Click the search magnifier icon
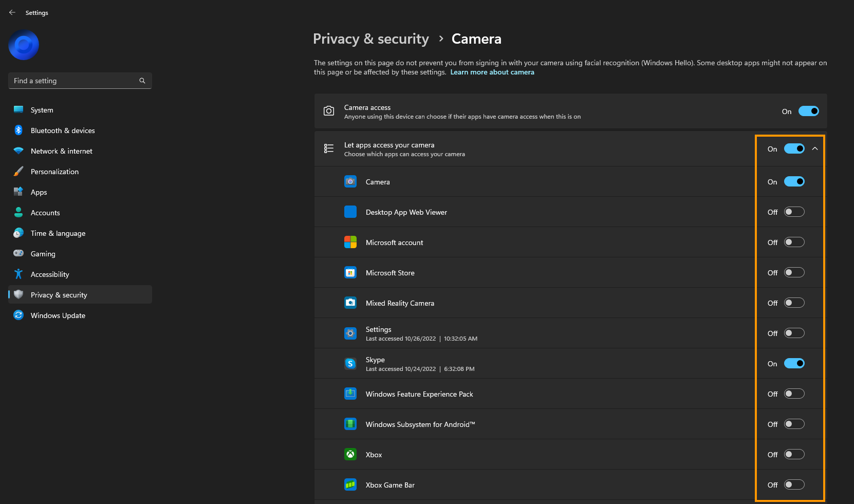The image size is (854, 504). 142,81
